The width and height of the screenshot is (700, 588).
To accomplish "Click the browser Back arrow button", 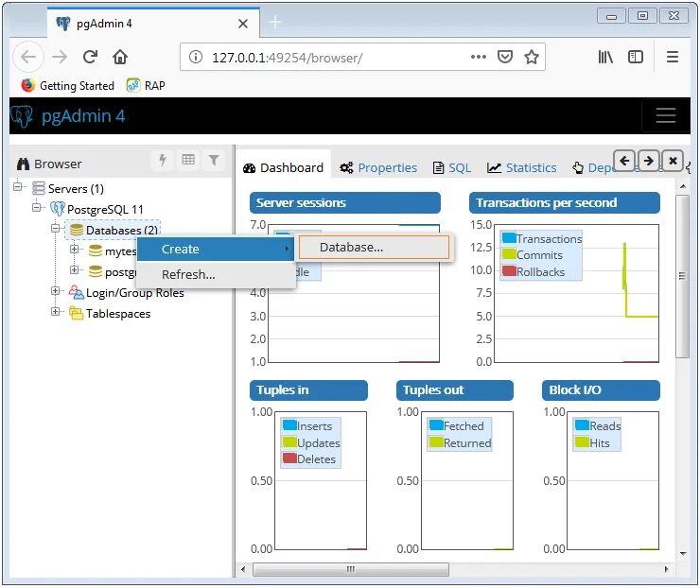I will (x=28, y=57).
